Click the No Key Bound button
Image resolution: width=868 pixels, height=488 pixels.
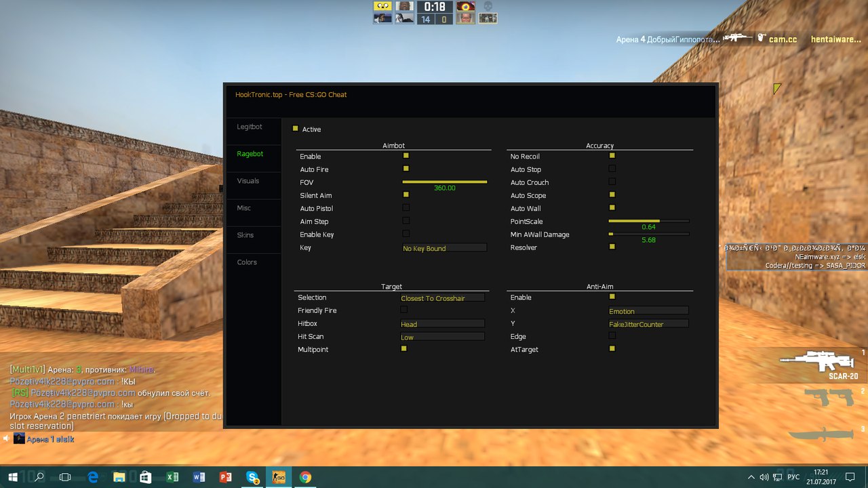click(x=444, y=248)
